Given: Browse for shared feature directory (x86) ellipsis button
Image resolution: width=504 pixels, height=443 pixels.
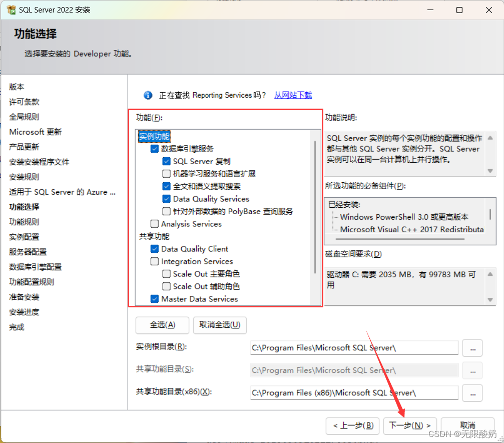Looking at the screenshot, I should point(472,393).
